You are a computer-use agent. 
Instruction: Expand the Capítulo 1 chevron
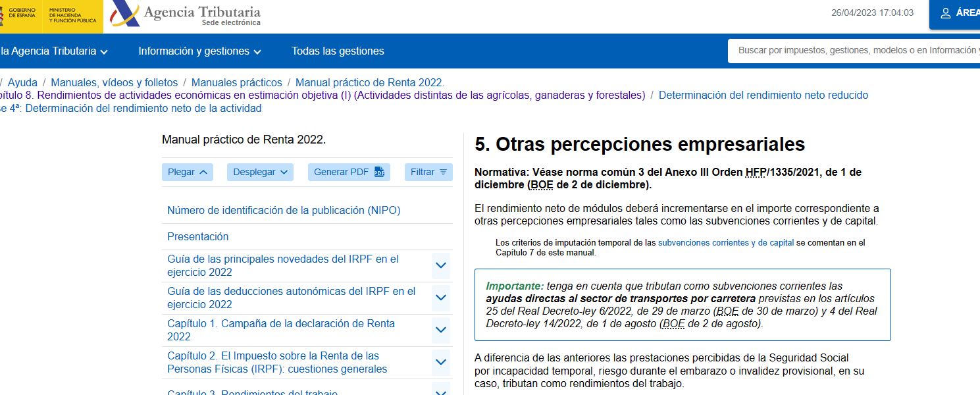point(441,330)
